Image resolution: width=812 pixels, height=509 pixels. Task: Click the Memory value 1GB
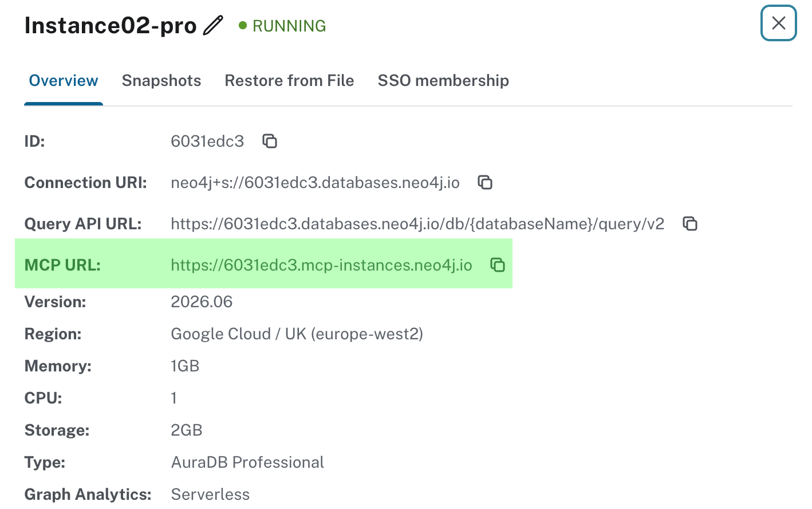click(x=185, y=366)
